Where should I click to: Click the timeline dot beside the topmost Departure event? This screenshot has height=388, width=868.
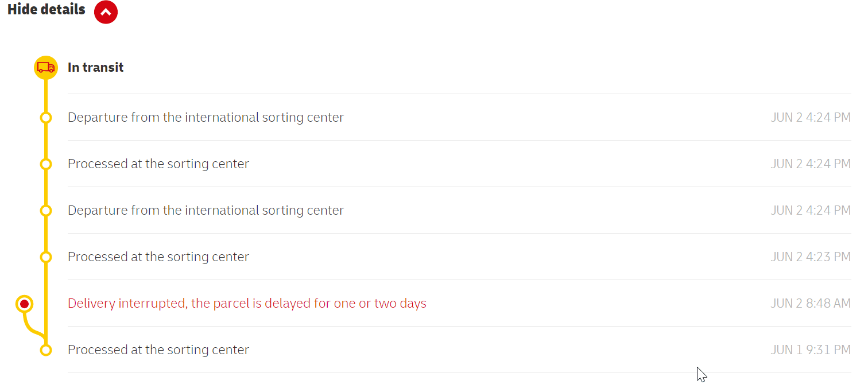click(46, 118)
